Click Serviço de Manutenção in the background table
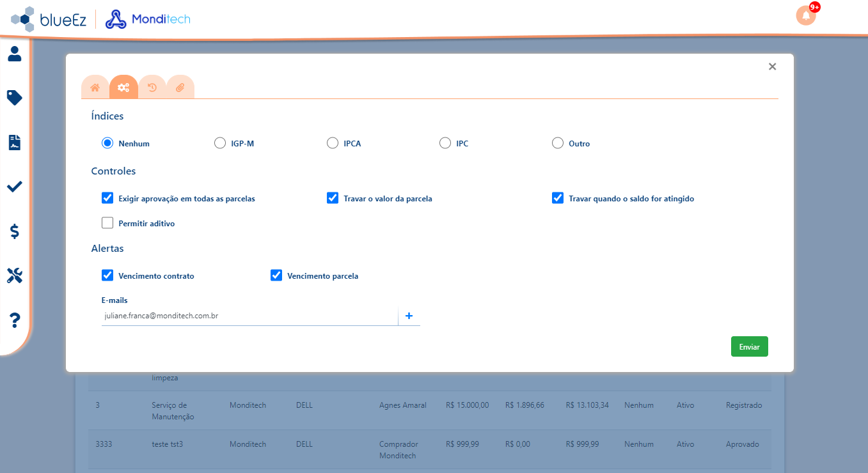This screenshot has width=868, height=473. (x=173, y=411)
